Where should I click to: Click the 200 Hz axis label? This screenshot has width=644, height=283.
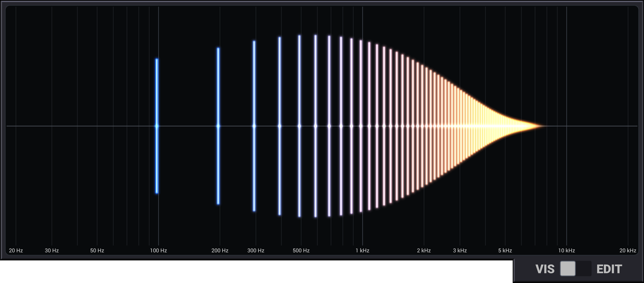point(220,250)
